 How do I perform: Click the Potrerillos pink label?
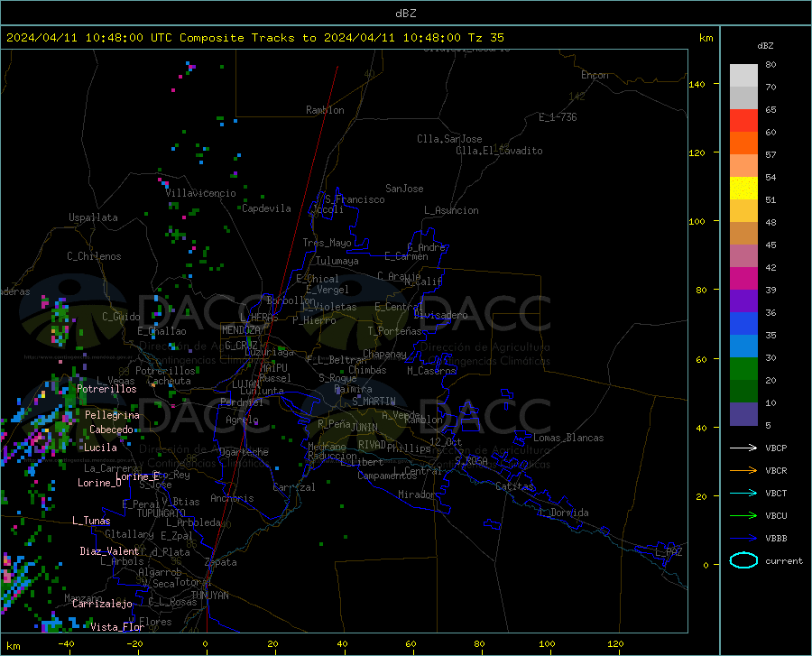coord(106,389)
